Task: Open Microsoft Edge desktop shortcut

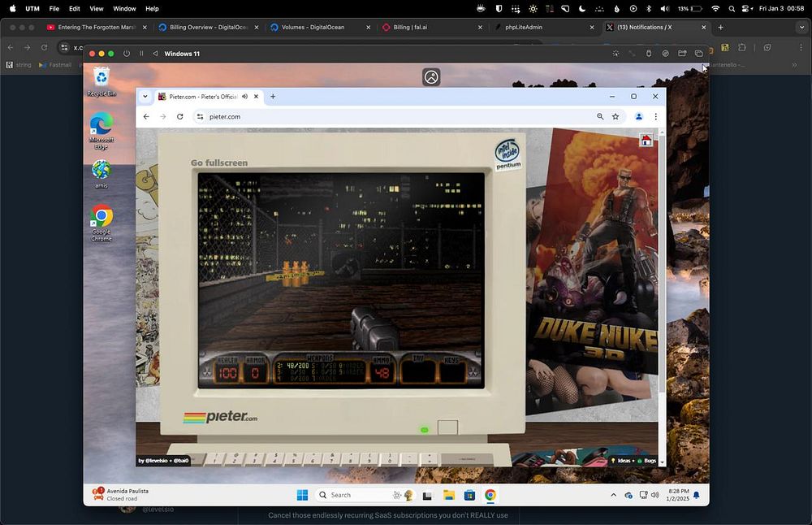Action: coord(101,131)
